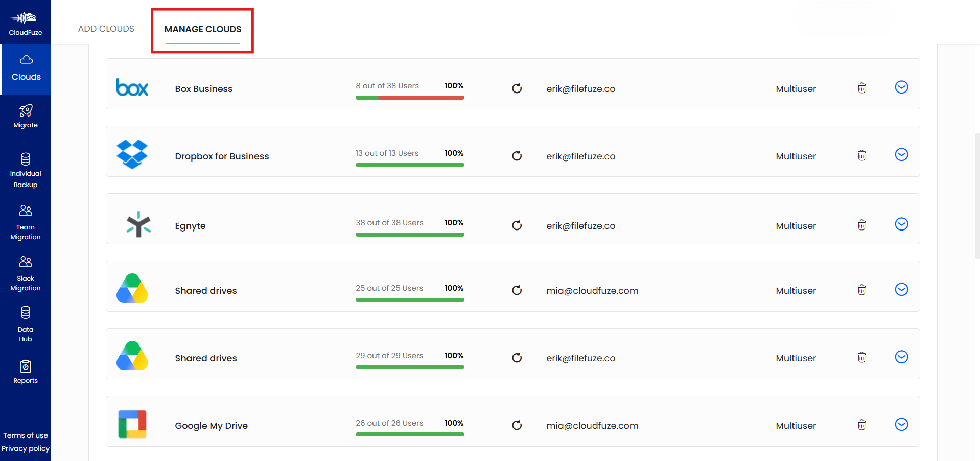Refresh Shared drives for erik@filefuze.co

[x=517, y=358]
